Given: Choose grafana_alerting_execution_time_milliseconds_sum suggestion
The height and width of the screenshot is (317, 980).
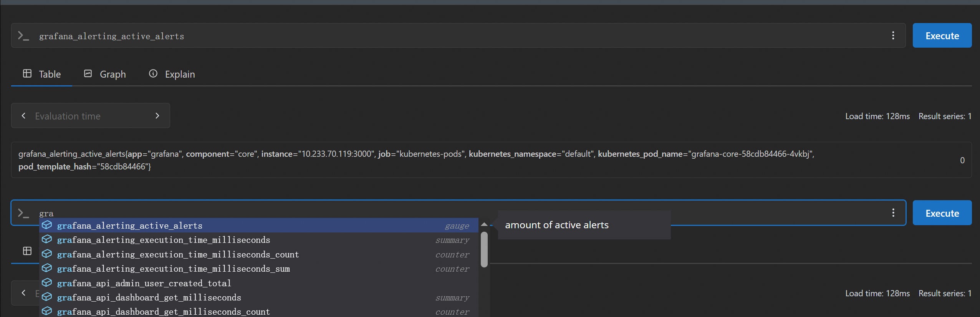Looking at the screenshot, I should pyautogui.click(x=259, y=269).
